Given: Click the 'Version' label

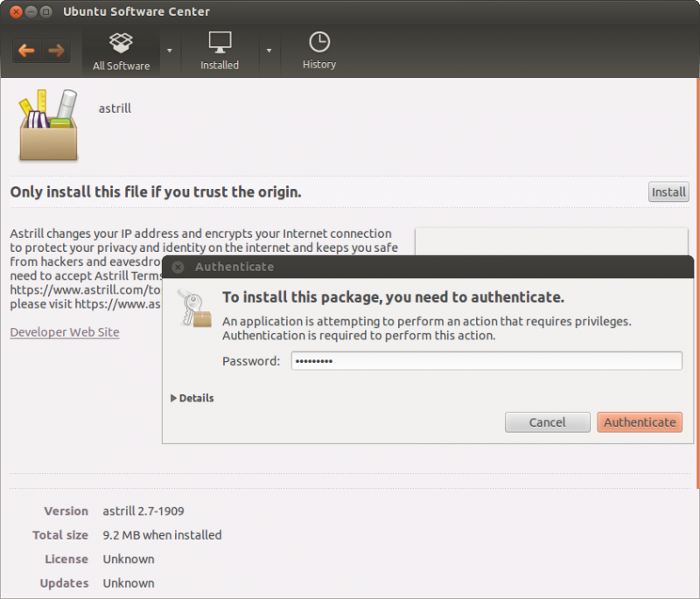Looking at the screenshot, I should pyautogui.click(x=66, y=512).
